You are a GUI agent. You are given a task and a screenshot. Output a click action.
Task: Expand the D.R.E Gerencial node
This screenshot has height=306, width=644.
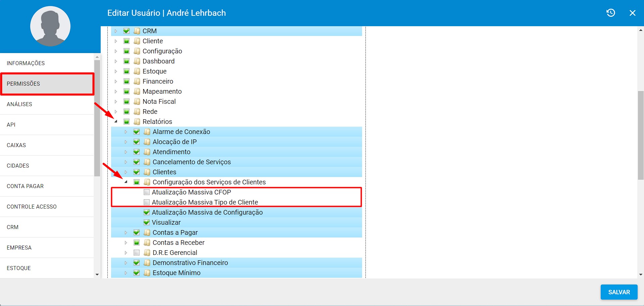126,253
